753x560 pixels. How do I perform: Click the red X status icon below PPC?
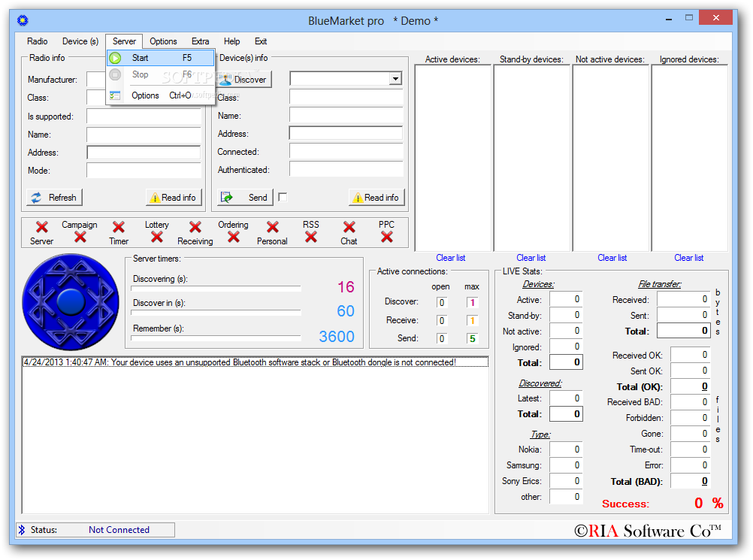point(386,237)
